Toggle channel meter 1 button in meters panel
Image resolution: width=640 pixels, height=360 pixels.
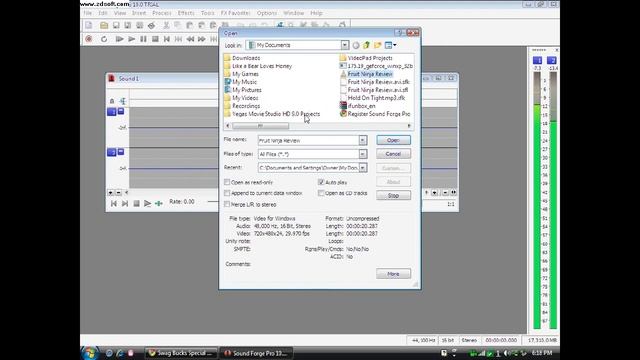(x=537, y=60)
